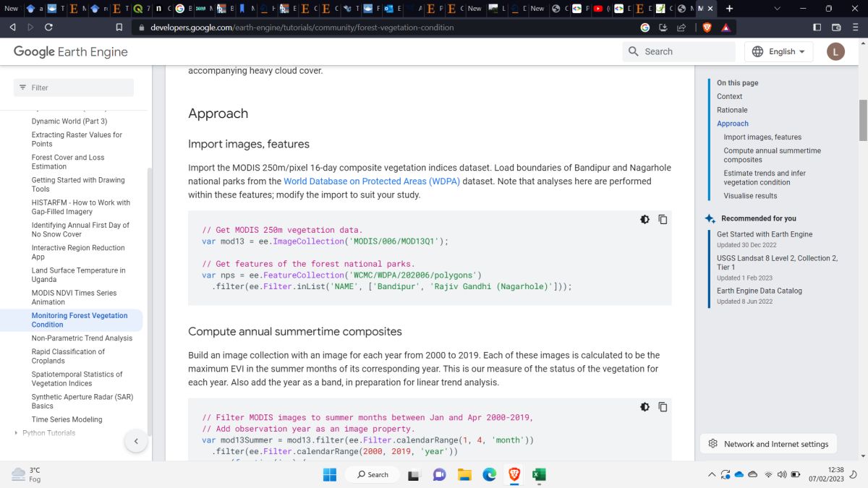The width and height of the screenshot is (868, 488).
Task: Jump to Context section
Action: [729, 96]
